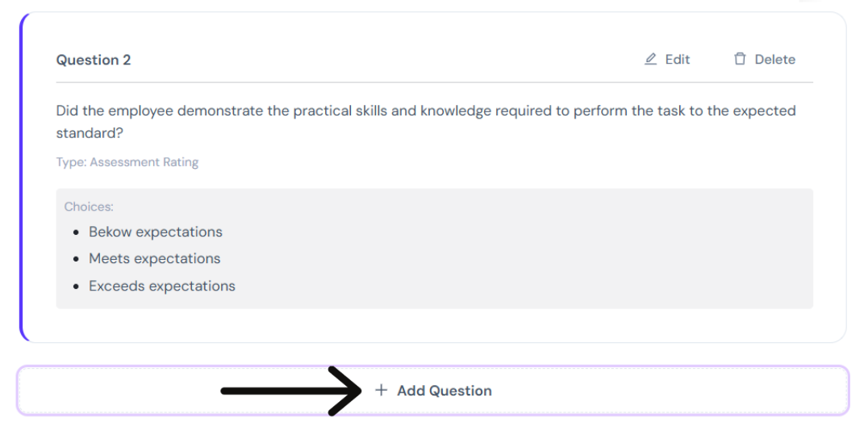
Task: Select the Meets expectations choice
Action: point(154,258)
